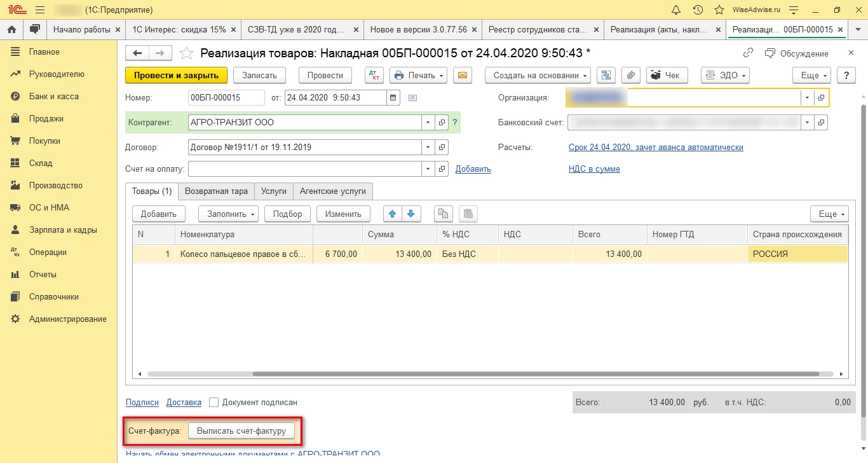Screen dimensions: 868x463
Task: Navigate forward with right arrow button
Action: tap(159, 53)
